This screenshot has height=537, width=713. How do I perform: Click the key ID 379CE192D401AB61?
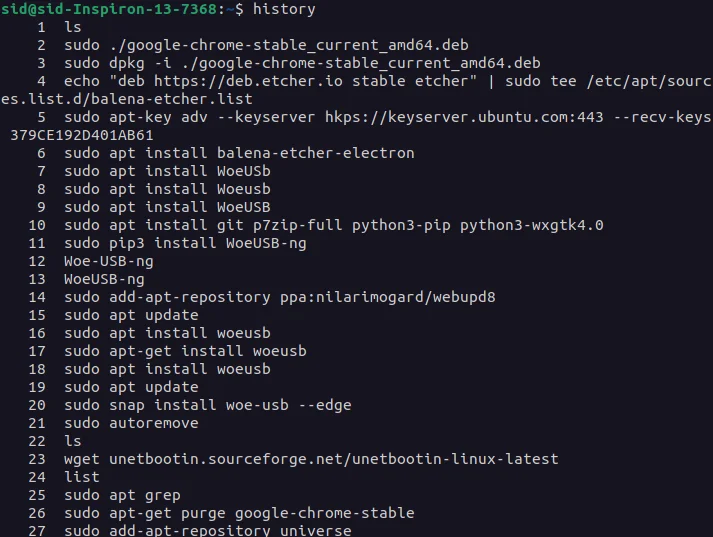coord(82,135)
